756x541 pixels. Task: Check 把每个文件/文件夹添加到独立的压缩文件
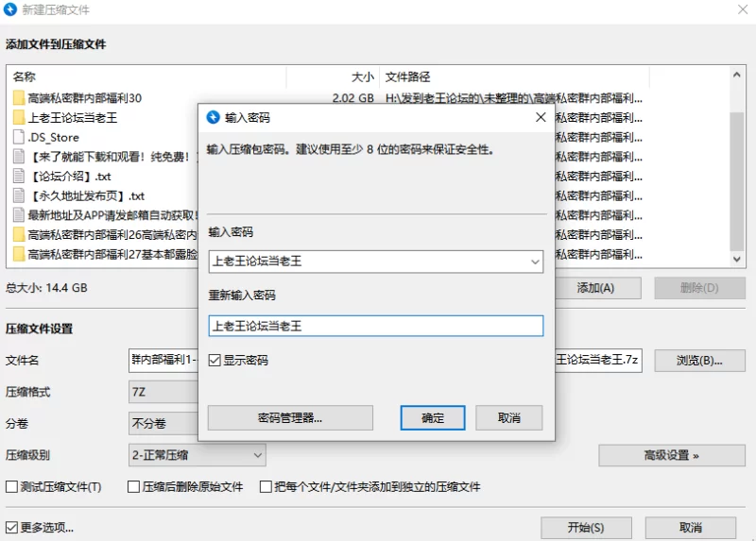[x=266, y=486]
